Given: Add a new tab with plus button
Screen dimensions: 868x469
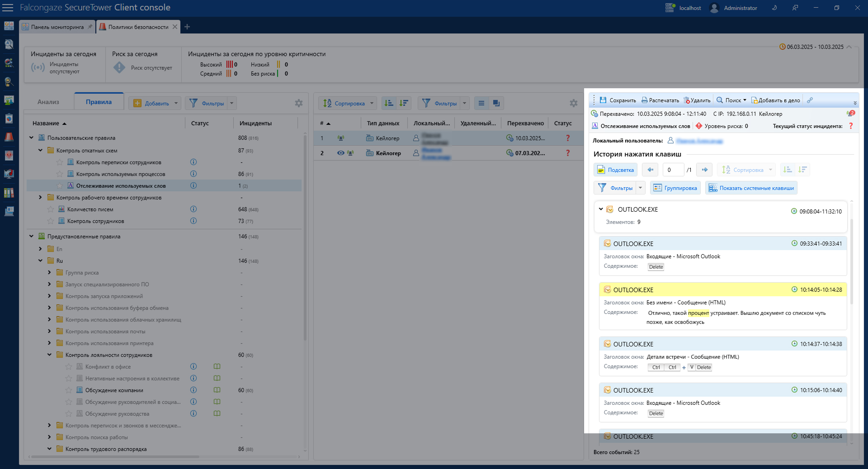Looking at the screenshot, I should tap(187, 27).
